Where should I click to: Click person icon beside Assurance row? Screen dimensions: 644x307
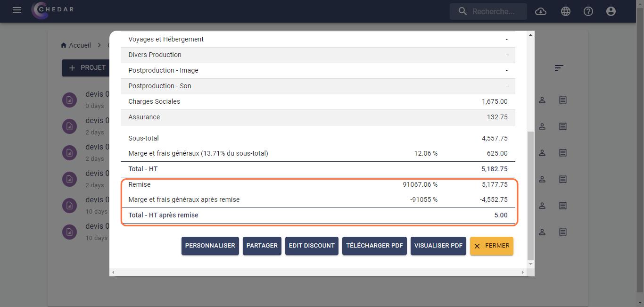[542, 126]
